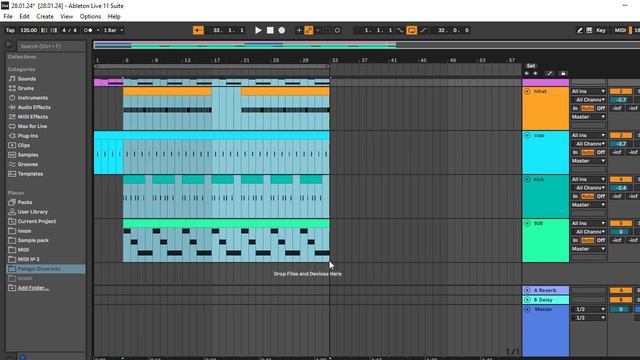Click the 120.00 tempo field
640x360 pixels.
coord(28,30)
